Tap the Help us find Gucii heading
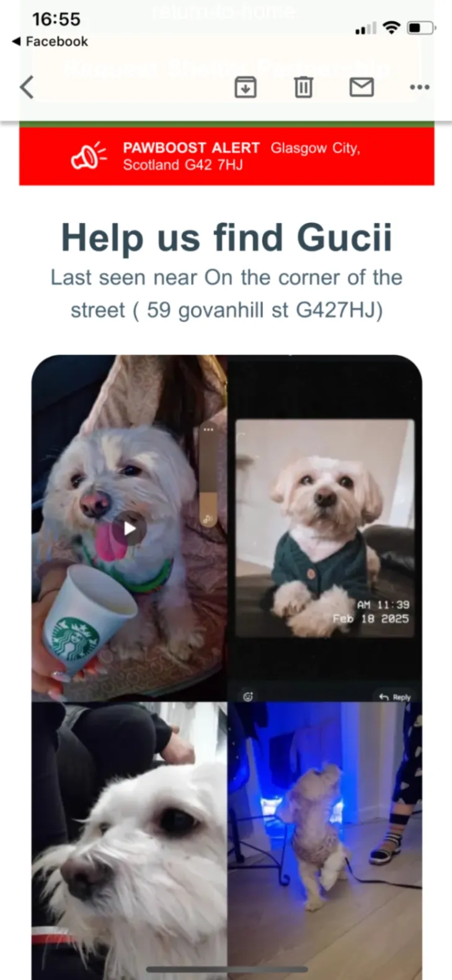The width and height of the screenshot is (452, 980). point(226,238)
